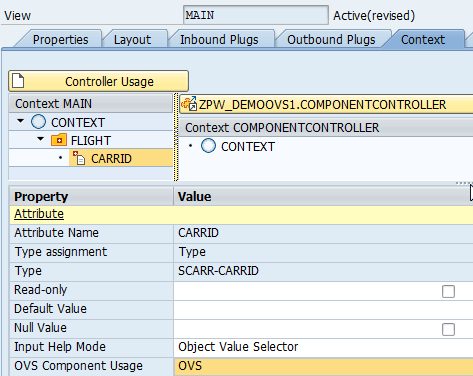Select the FLIGHT node label
The height and width of the screenshot is (376, 473).
point(91,141)
